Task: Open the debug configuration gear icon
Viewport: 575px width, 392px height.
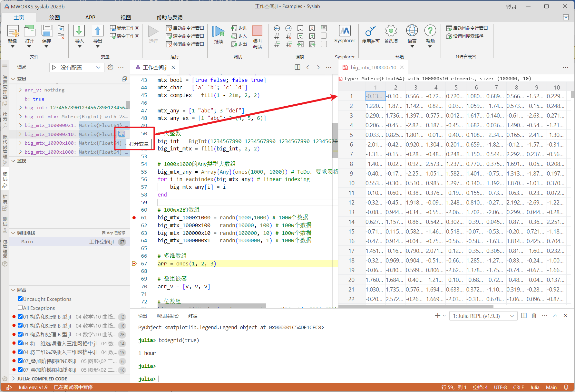Action: (x=110, y=67)
